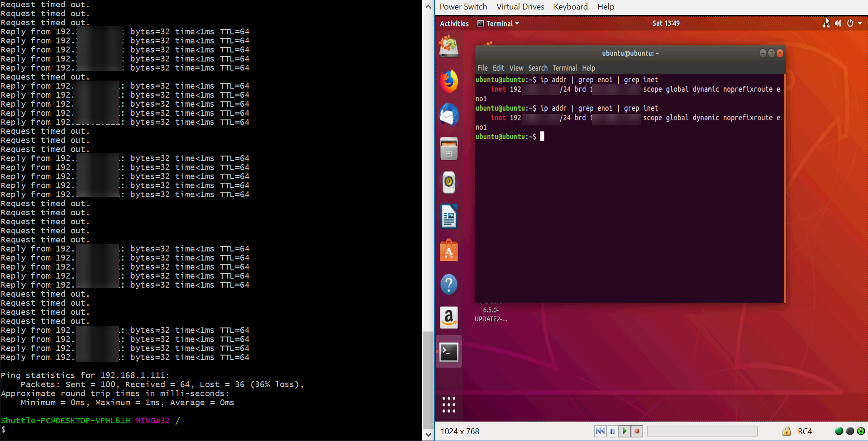Click the RC4 encryption label
Image resolution: width=868 pixels, height=441 pixels.
pos(805,432)
